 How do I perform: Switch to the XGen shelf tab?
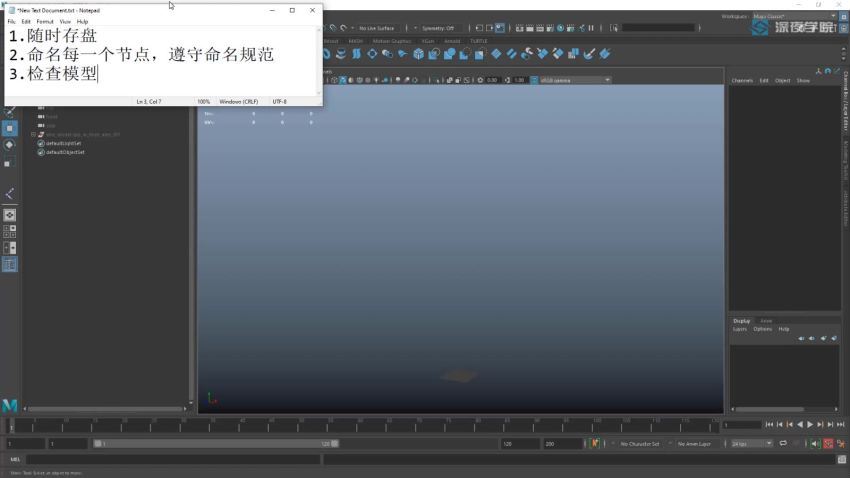coord(428,41)
